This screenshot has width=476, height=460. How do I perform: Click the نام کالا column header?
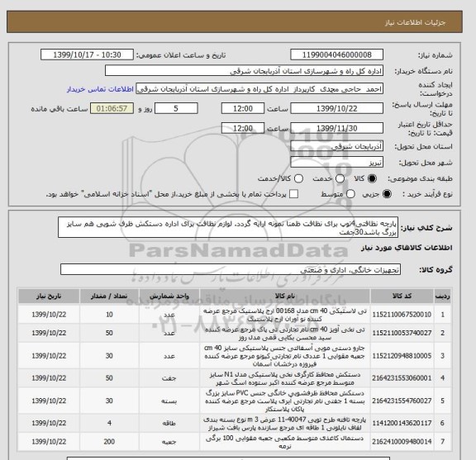[x=285, y=296]
